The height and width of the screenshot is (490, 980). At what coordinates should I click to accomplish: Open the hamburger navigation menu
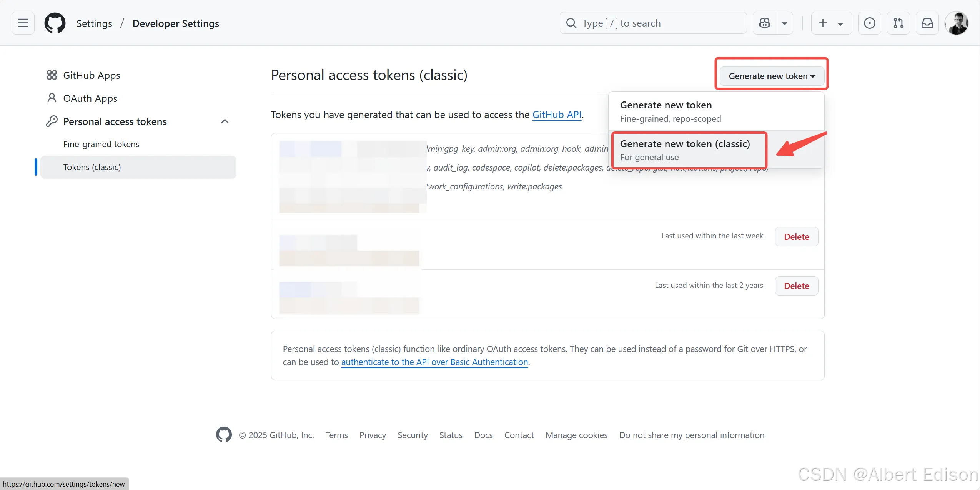pyautogui.click(x=23, y=23)
